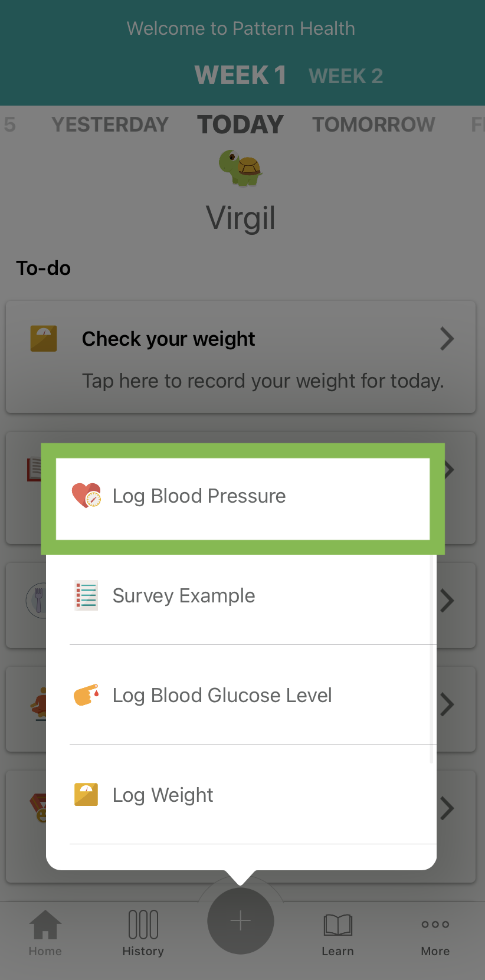Image resolution: width=485 pixels, height=980 pixels.
Task: Tap the chevron beside Log Weight row
Action: (x=447, y=808)
